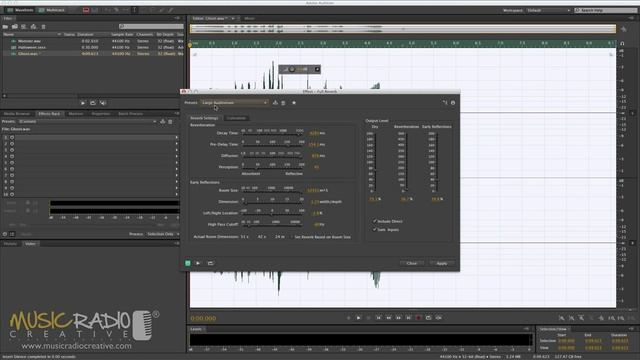Show the spectral frequency display

[86, 10]
